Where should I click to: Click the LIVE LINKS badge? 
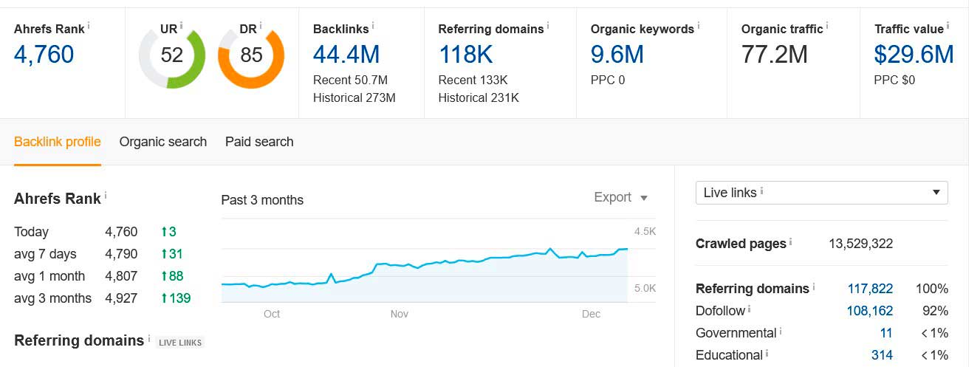pyautogui.click(x=179, y=343)
